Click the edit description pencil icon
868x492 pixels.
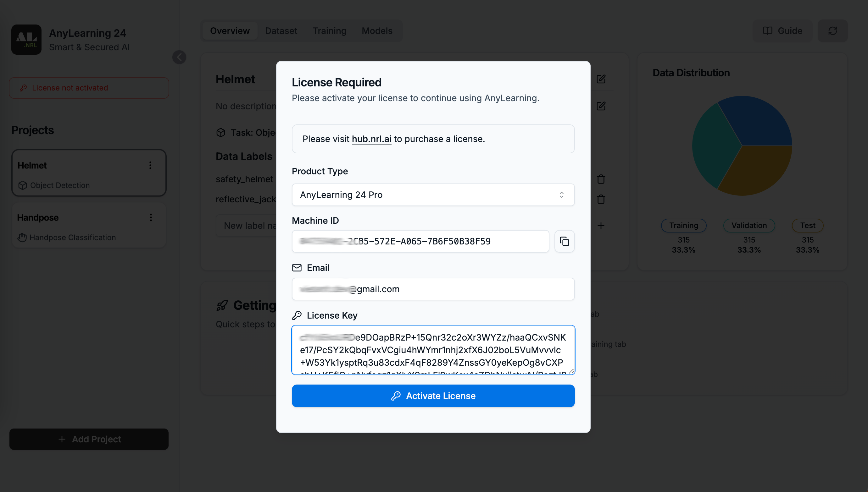coord(601,106)
